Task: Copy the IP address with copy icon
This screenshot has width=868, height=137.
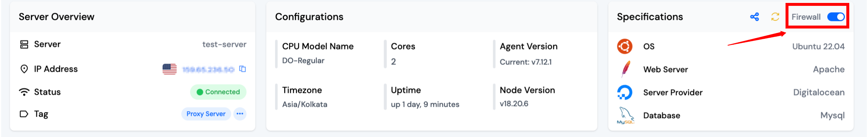Action: (x=243, y=69)
